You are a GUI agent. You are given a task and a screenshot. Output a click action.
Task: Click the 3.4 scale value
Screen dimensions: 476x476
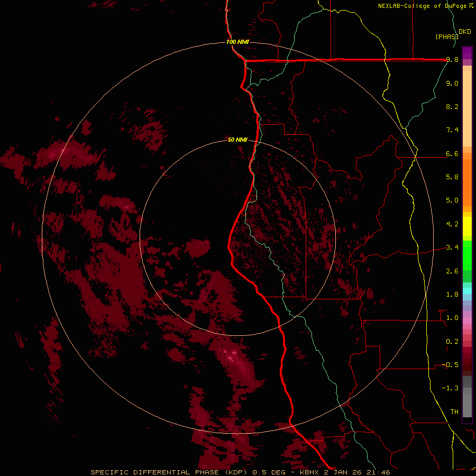pyautogui.click(x=452, y=248)
